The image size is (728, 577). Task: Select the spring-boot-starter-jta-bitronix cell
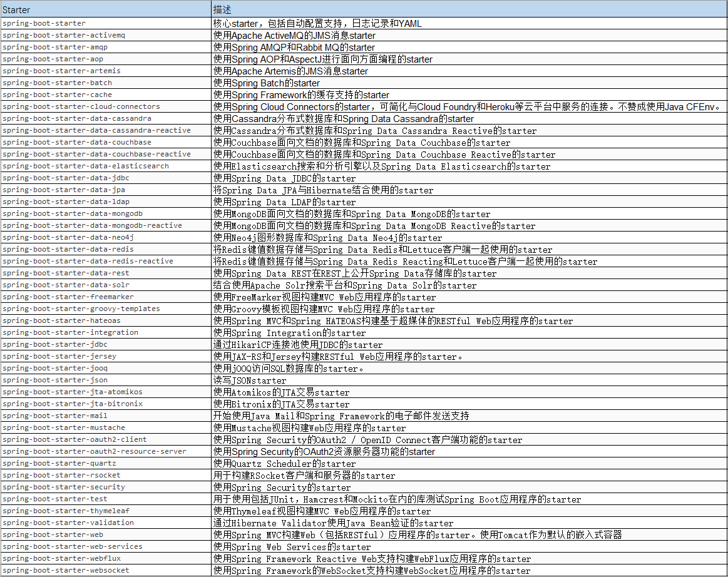106,404
